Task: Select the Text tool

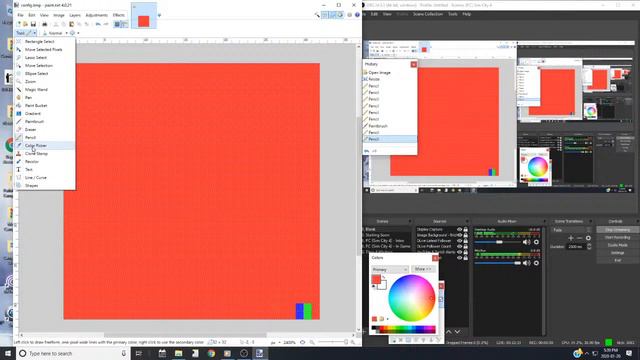Action: point(44,169)
